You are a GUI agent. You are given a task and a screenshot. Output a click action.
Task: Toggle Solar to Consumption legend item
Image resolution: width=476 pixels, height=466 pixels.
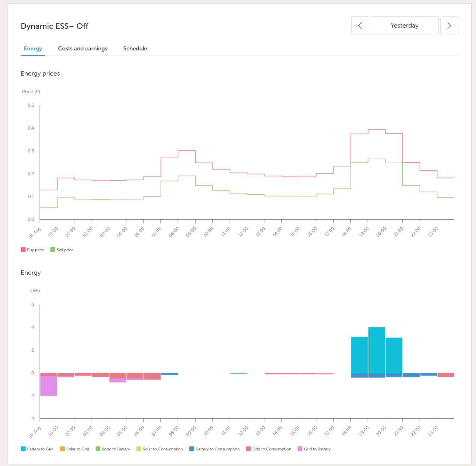pyautogui.click(x=160, y=449)
